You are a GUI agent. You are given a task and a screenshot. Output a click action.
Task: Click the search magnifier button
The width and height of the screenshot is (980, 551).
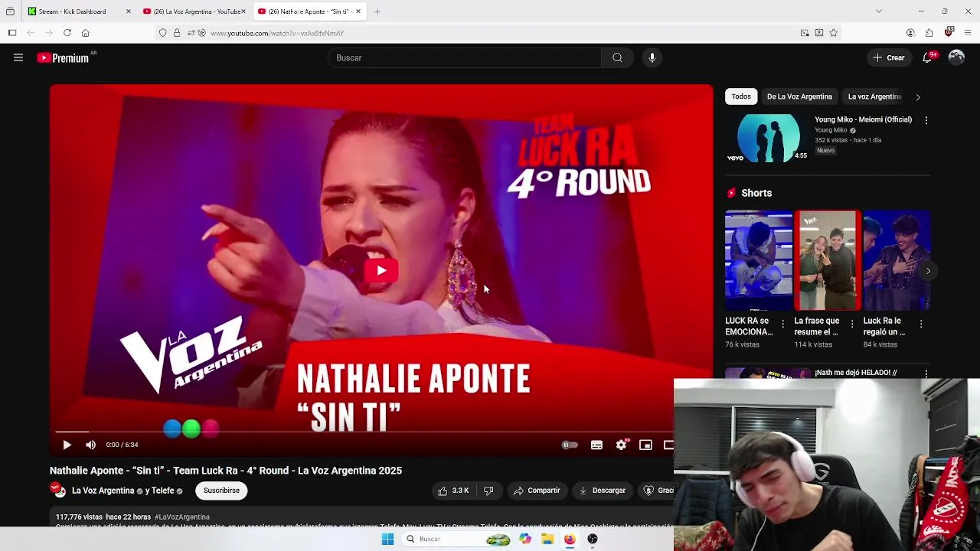(x=617, y=57)
